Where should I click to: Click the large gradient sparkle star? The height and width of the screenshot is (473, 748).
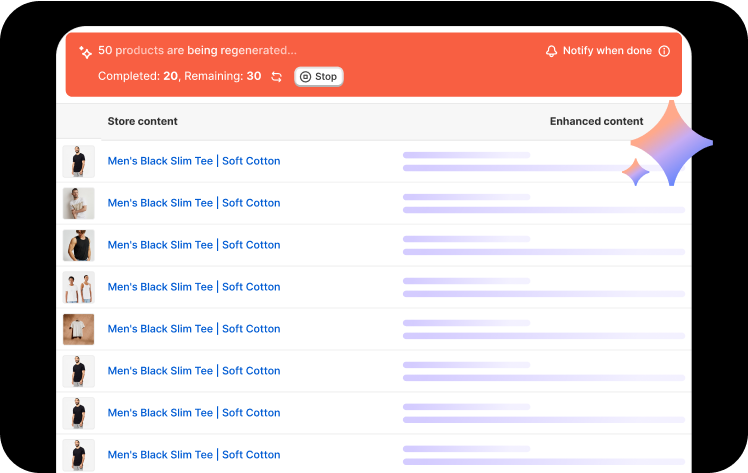click(671, 142)
